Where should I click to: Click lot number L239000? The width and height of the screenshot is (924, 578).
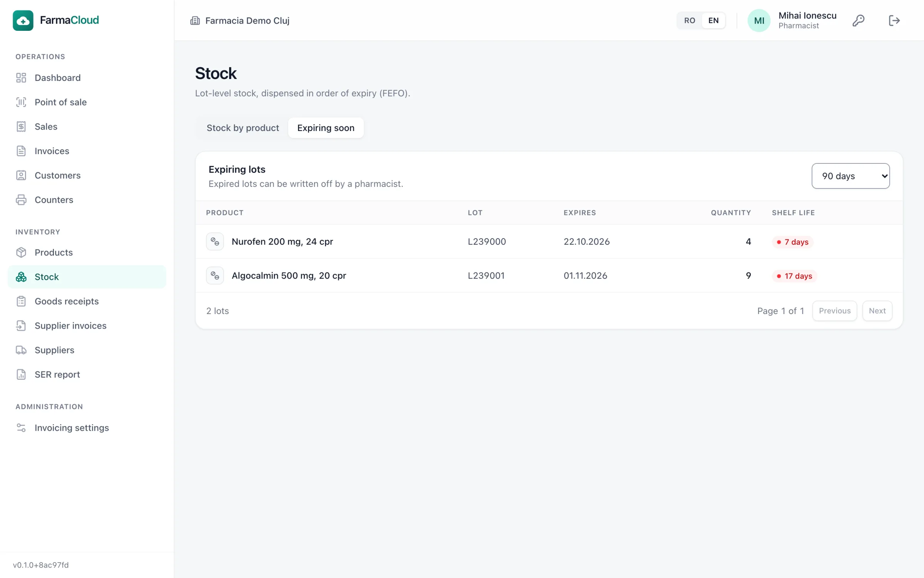pos(487,242)
